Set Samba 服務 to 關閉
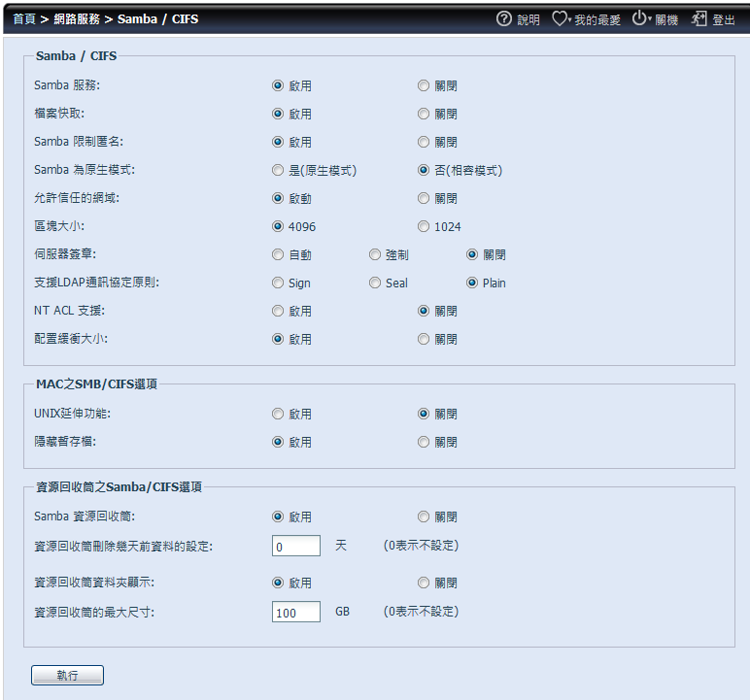Image resolution: width=750 pixels, height=700 pixels. coord(424,85)
